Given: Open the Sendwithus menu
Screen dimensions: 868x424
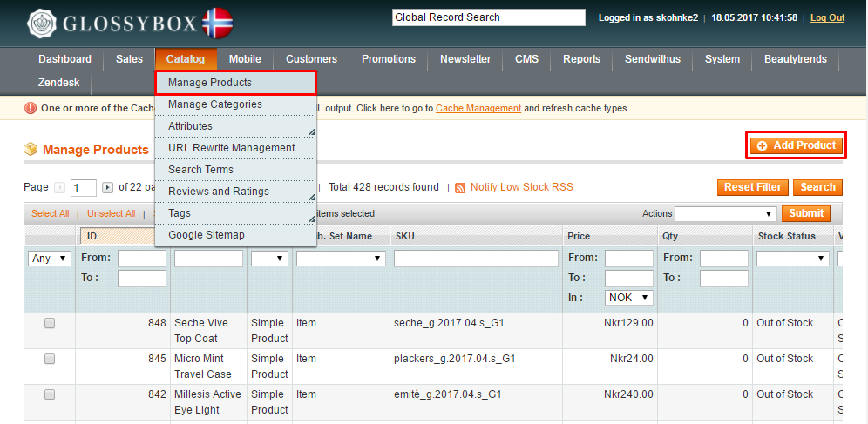Looking at the screenshot, I should coord(653,59).
